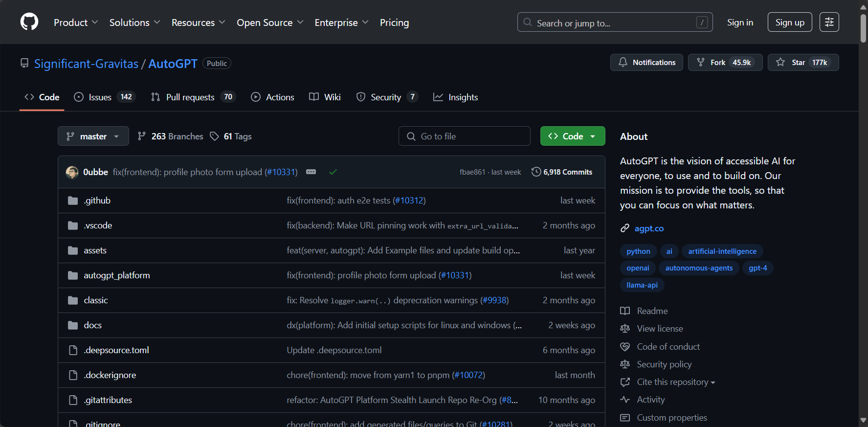Click the .dockerignore file icon
The image size is (868, 427).
pyautogui.click(x=73, y=375)
